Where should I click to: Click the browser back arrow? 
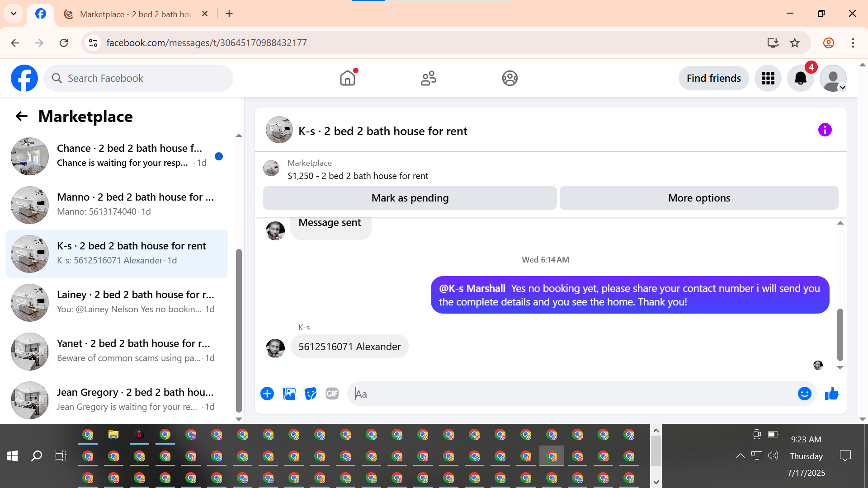(15, 43)
